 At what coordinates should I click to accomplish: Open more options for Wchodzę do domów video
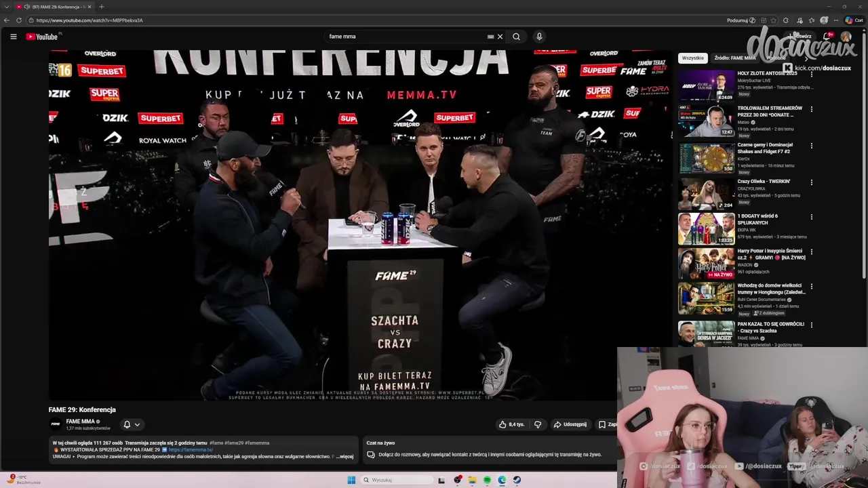[x=811, y=287]
